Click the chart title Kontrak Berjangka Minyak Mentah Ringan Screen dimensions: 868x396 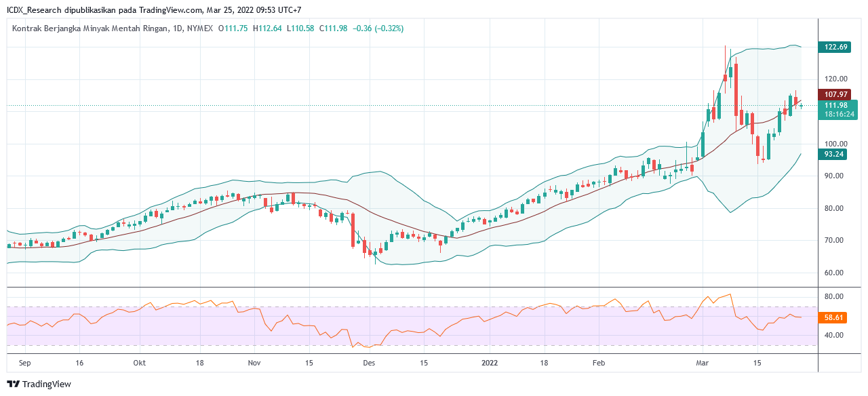point(90,28)
